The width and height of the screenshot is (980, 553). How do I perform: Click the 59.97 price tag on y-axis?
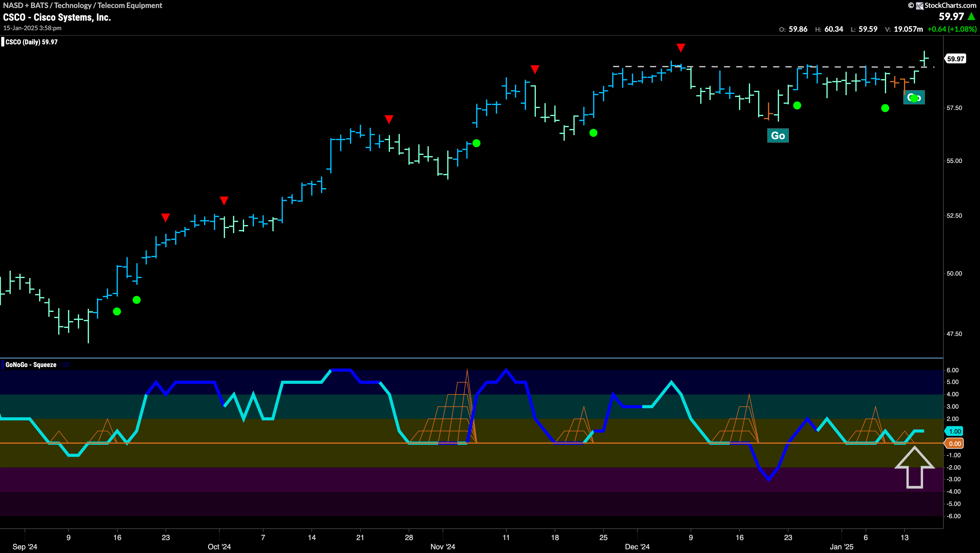pyautogui.click(x=955, y=59)
